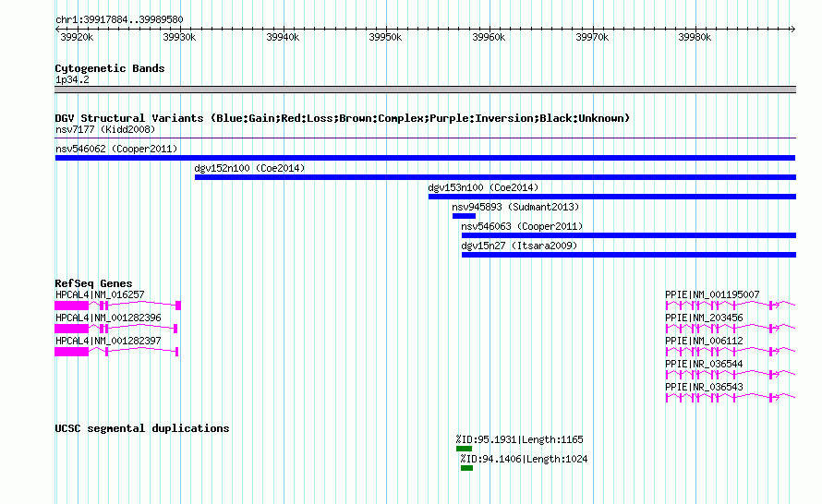Click the PPIE|NR_036544 label
The width and height of the screenshot is (822, 504).
(704, 364)
